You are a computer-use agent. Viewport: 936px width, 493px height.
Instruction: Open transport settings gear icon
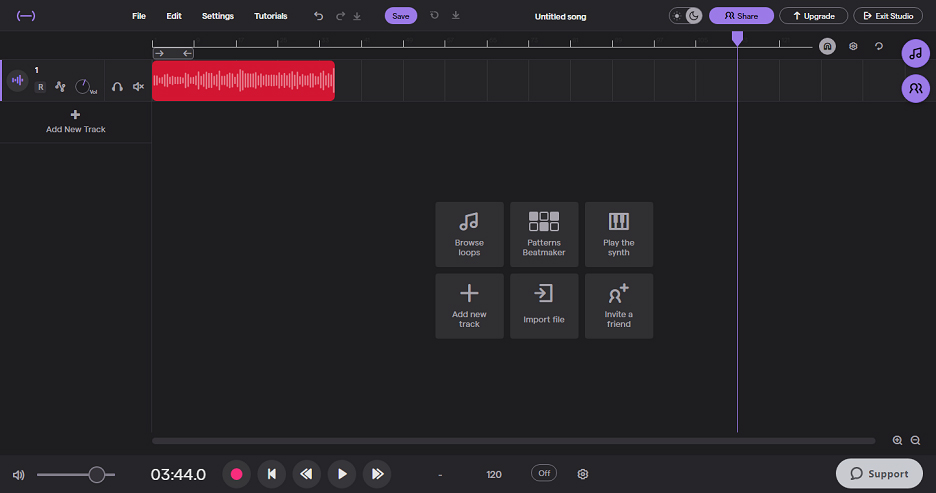[x=583, y=474]
